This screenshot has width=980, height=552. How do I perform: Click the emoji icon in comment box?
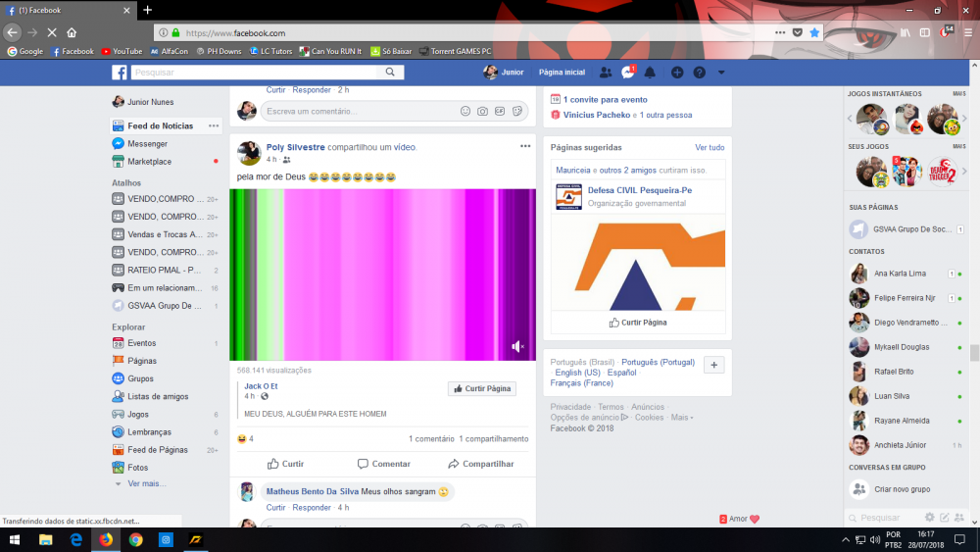[x=465, y=112]
